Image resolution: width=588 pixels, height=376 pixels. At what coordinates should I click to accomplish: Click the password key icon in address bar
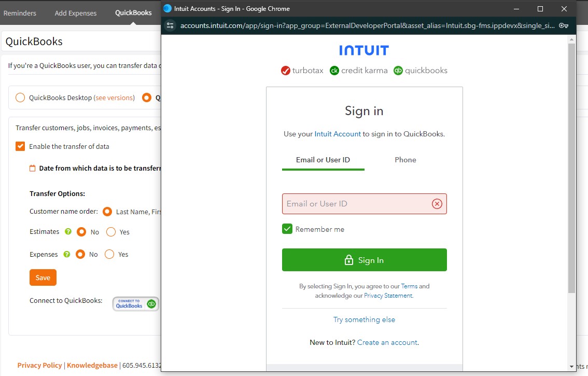coord(563,25)
